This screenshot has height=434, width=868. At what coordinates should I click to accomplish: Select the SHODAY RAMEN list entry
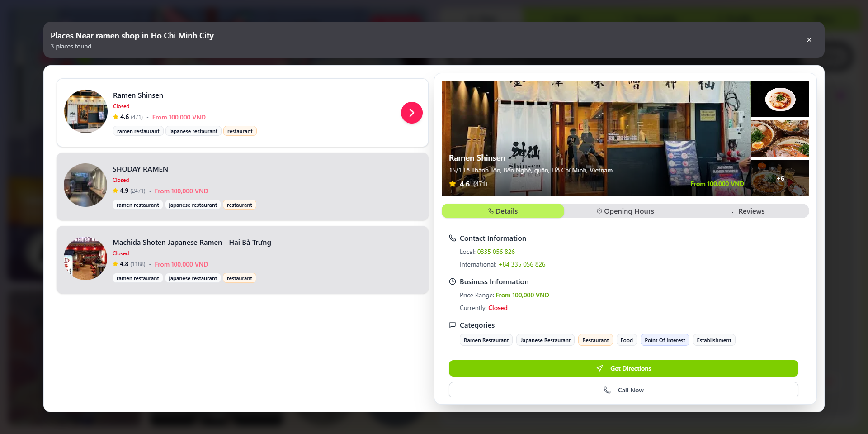(x=242, y=186)
